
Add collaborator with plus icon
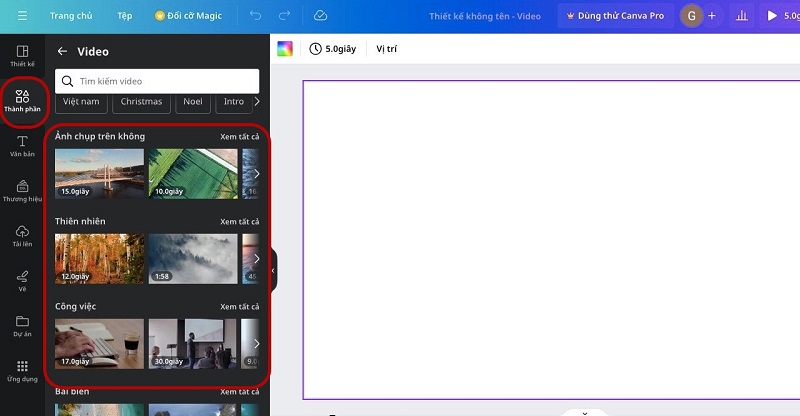click(712, 16)
